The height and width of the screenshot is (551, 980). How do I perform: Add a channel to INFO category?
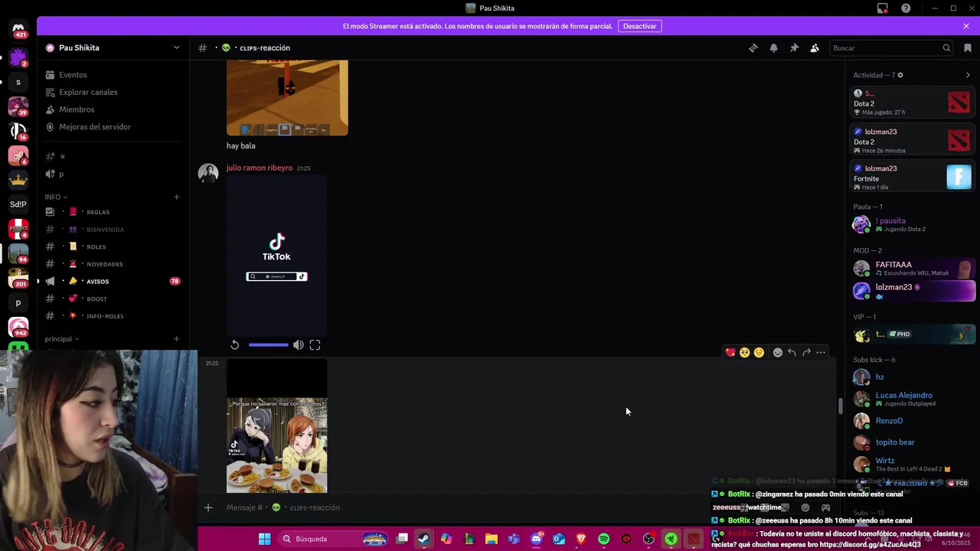click(x=176, y=197)
